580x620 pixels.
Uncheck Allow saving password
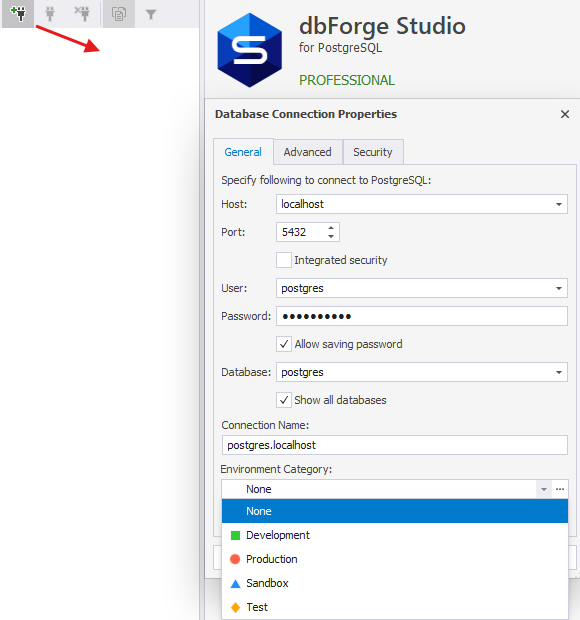284,344
